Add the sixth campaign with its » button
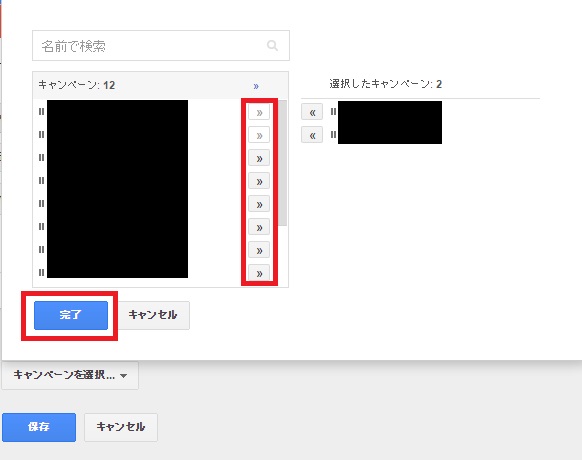The width and height of the screenshot is (582, 460). [x=259, y=228]
